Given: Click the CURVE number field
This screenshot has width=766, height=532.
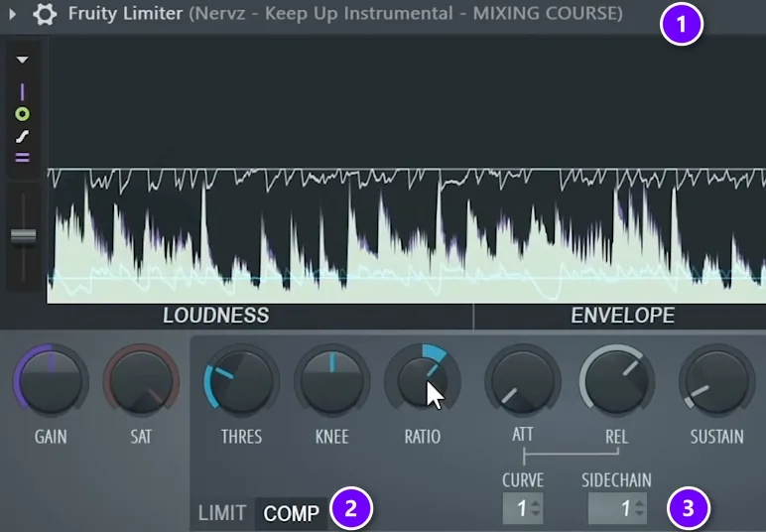Looking at the screenshot, I should pyautogui.click(x=523, y=508).
